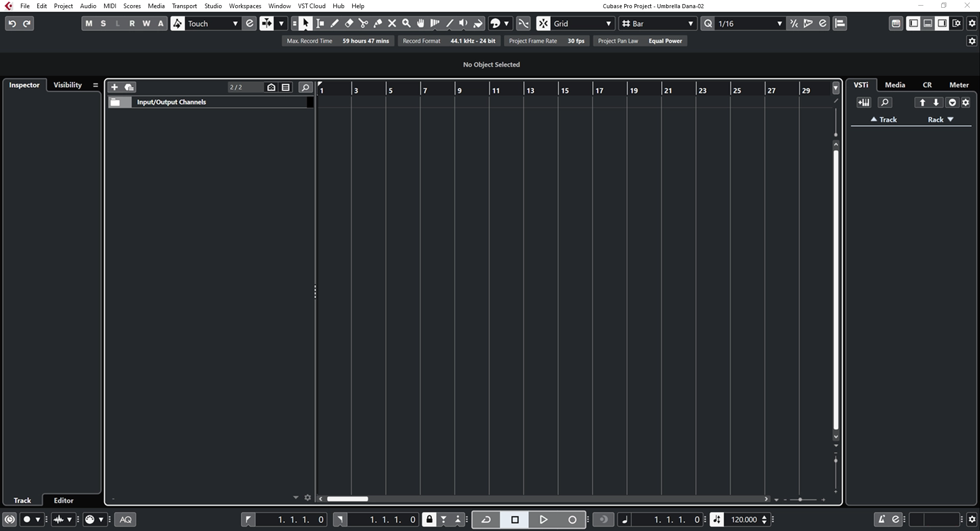This screenshot has width=980, height=531.
Task: Open the 1/16 quantize preset dropdown
Action: click(780, 23)
